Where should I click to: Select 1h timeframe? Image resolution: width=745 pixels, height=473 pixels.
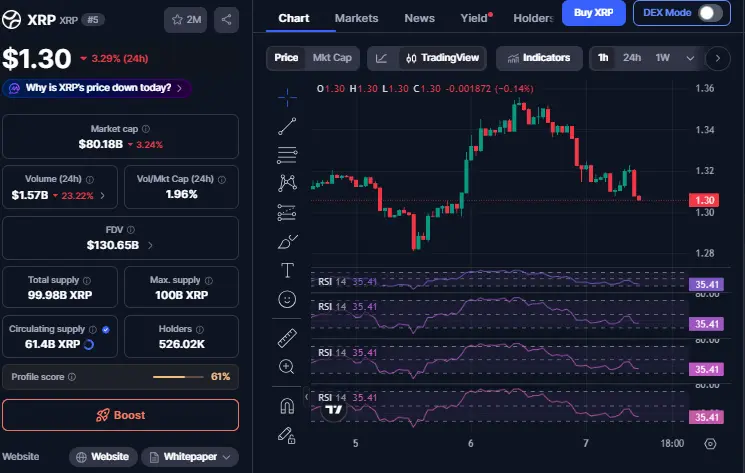[603, 58]
